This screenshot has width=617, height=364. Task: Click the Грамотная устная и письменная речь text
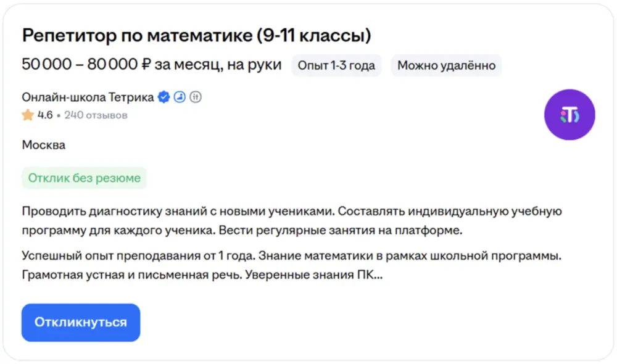(131, 274)
